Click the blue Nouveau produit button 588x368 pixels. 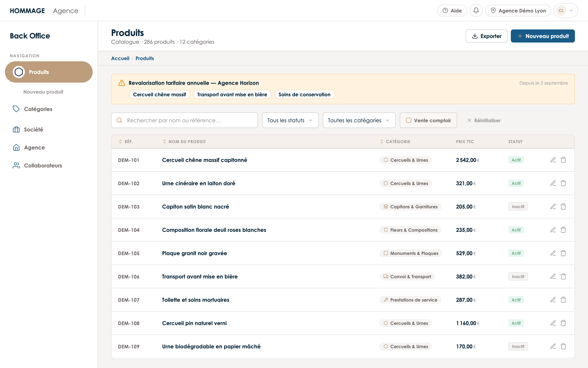542,36
